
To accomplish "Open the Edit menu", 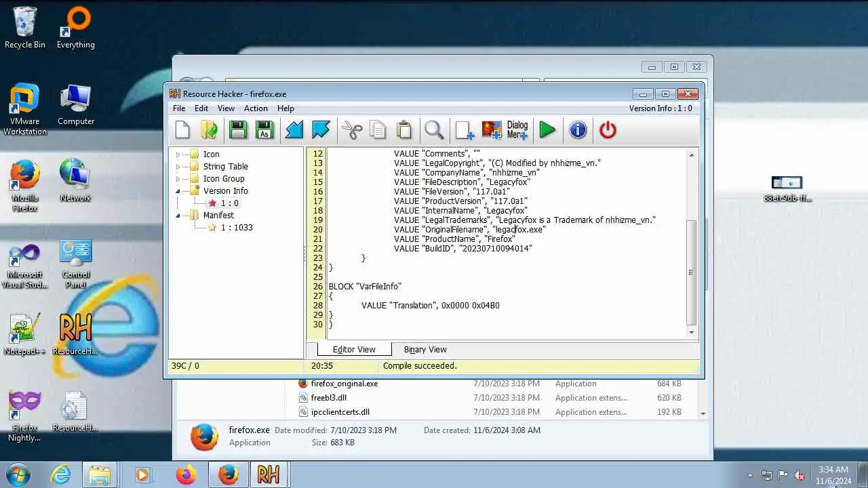I will [201, 108].
